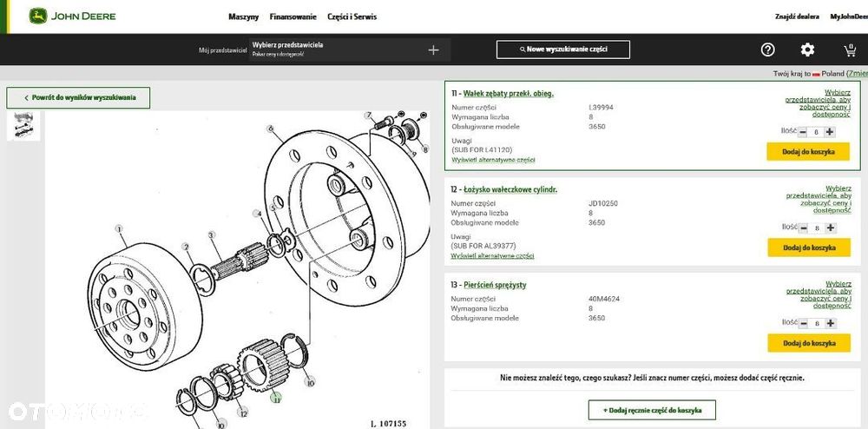Select callout 7 on the diagram
The width and height of the screenshot is (868, 429).
coord(368,115)
